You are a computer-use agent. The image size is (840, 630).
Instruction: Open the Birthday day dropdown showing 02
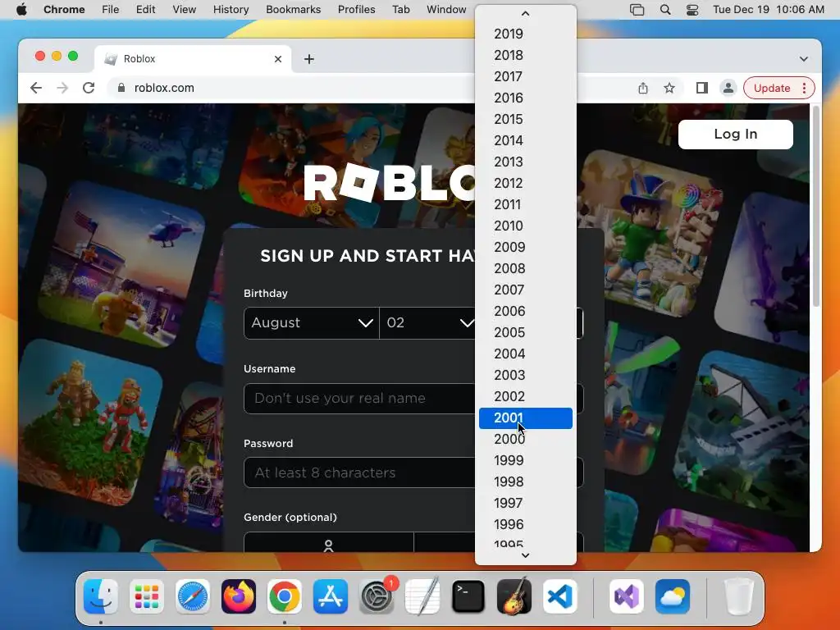[427, 323]
